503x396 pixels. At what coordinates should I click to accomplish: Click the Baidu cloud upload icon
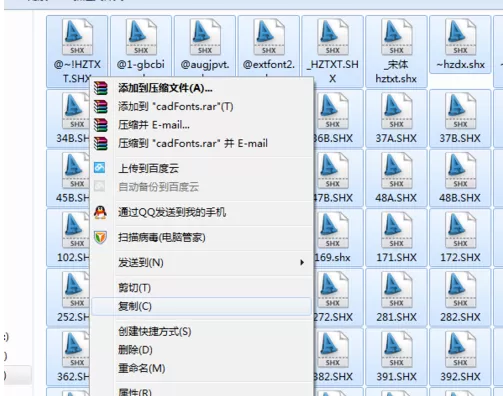[100, 168]
